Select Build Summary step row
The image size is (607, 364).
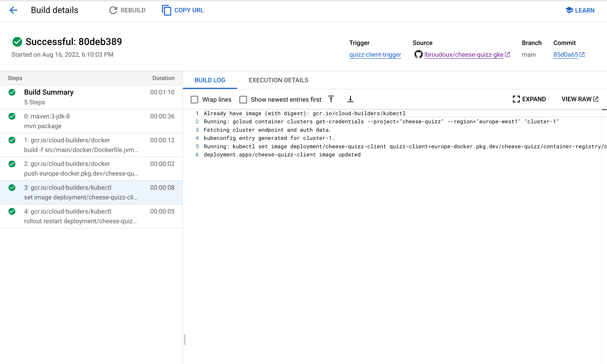coord(91,97)
